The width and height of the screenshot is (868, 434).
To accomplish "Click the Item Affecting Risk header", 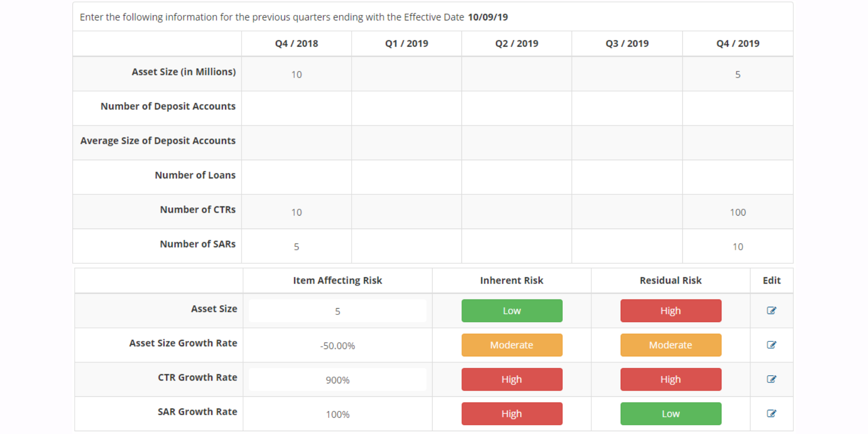I will [338, 280].
